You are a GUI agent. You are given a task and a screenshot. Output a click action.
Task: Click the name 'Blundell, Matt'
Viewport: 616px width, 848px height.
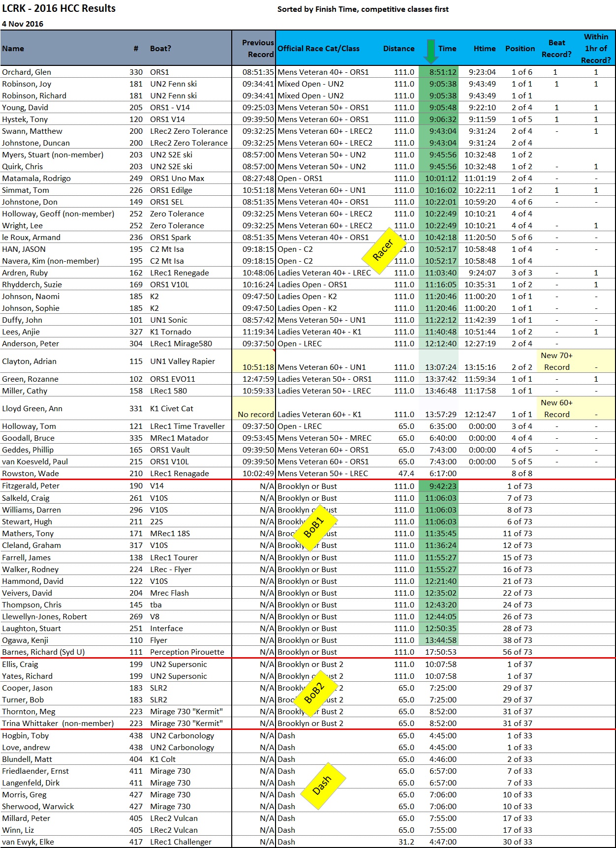[27, 759]
